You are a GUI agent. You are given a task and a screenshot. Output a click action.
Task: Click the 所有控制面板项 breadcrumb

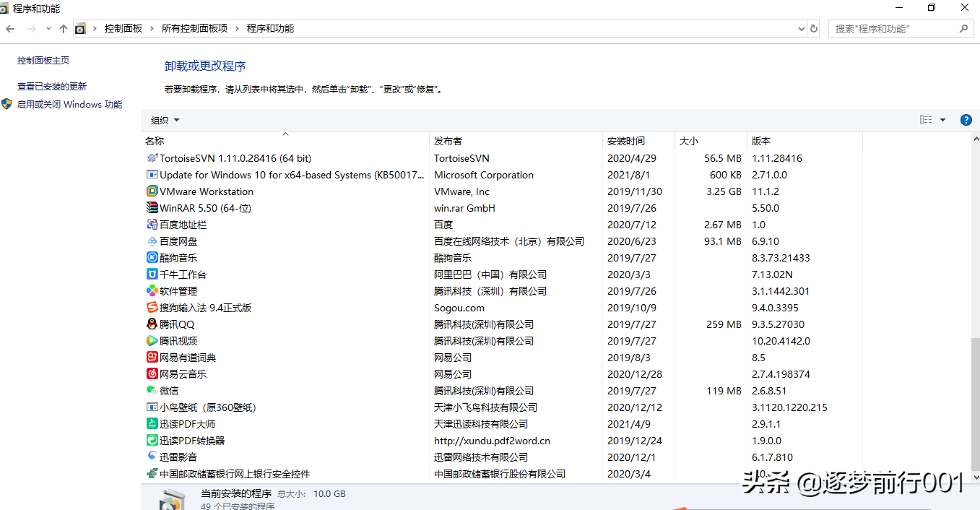[194, 29]
